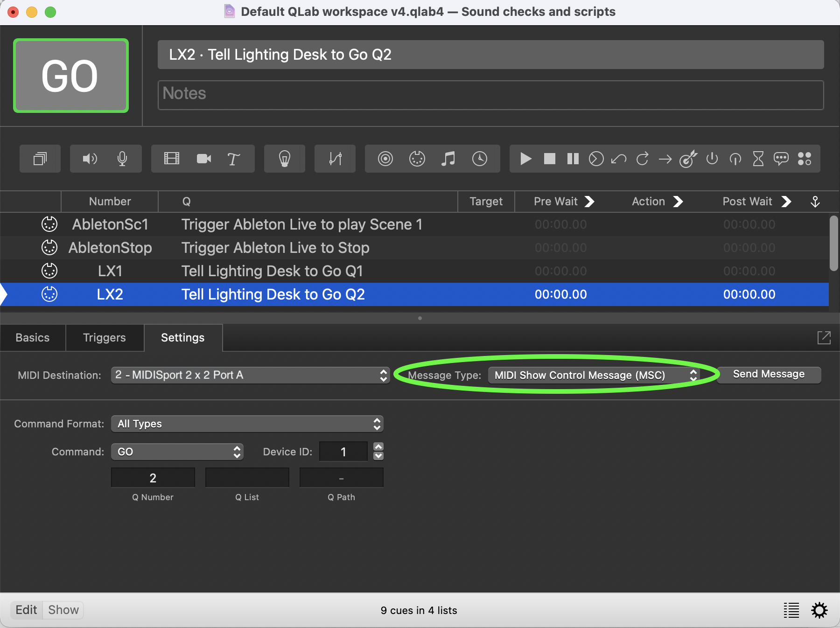Image resolution: width=840 pixels, height=628 pixels.
Task: Create a Fade cue
Action: 335,159
